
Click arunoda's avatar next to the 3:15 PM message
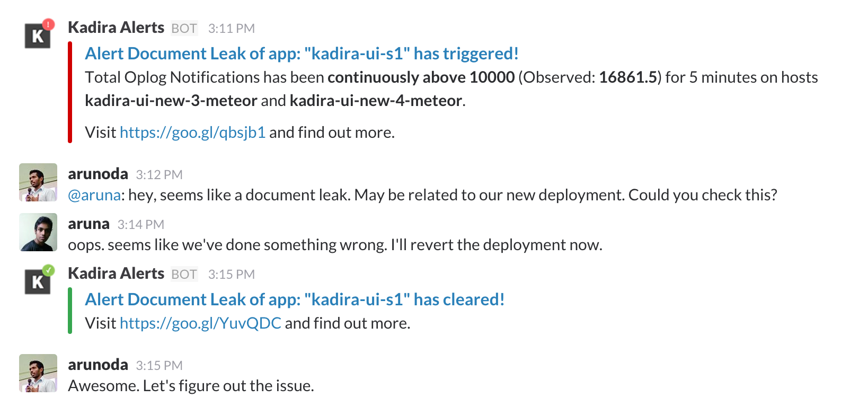pyautogui.click(x=38, y=373)
